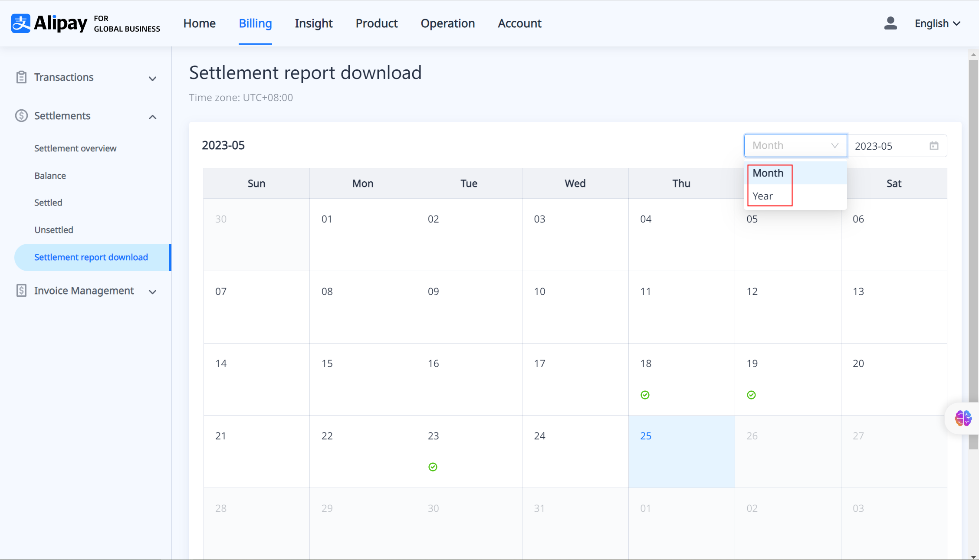Click the green check icon on day 23
Screen dimensions: 979x560
(433, 467)
